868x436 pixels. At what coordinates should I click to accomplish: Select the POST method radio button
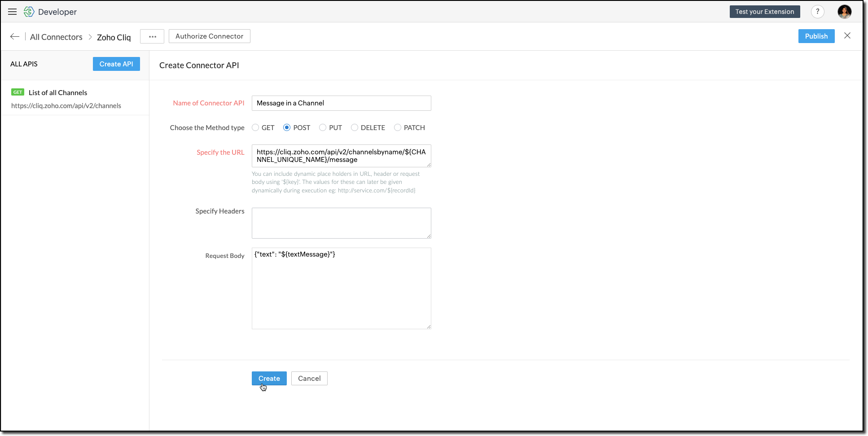pyautogui.click(x=287, y=128)
